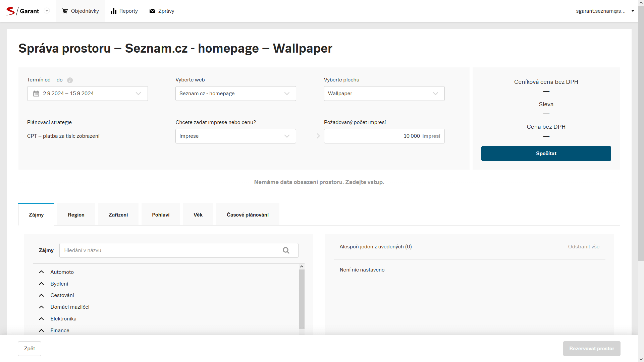Viewport: 644px width, 362px height.
Task: Click the magnifier search icon in Zájmy
Action: click(286, 250)
